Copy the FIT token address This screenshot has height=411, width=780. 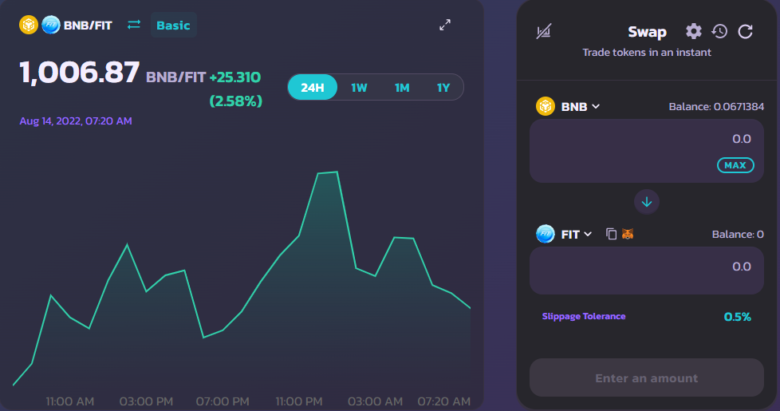pyautogui.click(x=611, y=234)
